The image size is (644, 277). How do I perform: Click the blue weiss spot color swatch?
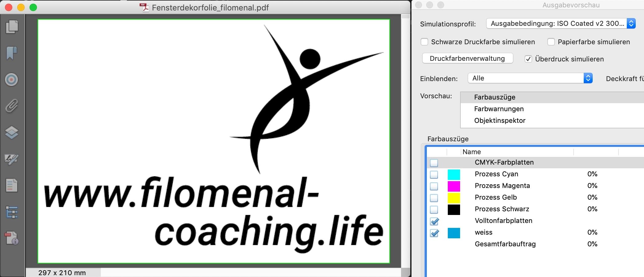pyautogui.click(x=454, y=233)
